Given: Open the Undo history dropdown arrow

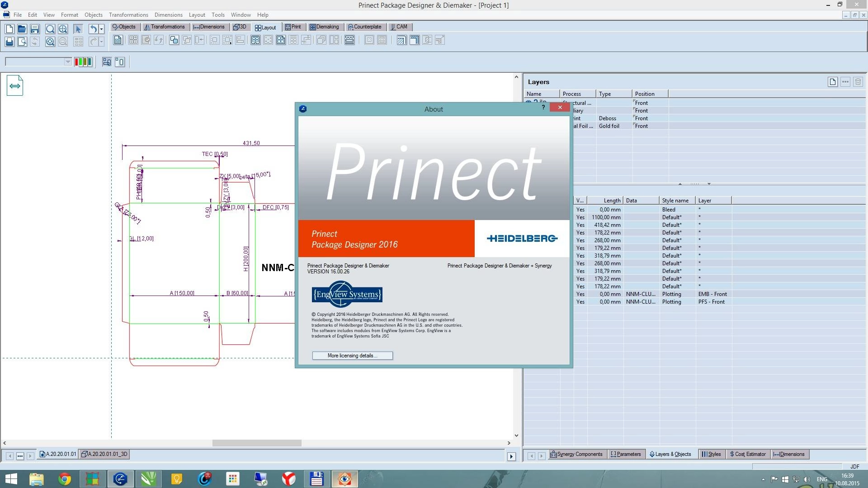Looking at the screenshot, I should pos(101,29).
